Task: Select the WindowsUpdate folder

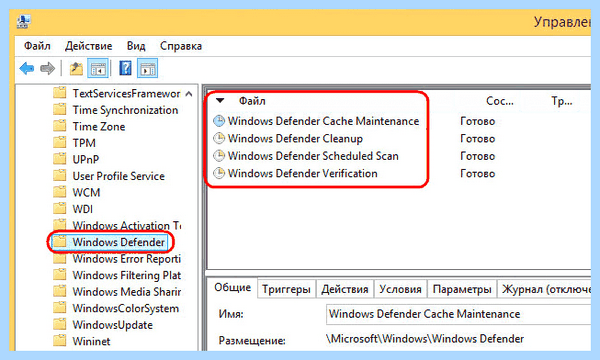Action: (x=112, y=325)
